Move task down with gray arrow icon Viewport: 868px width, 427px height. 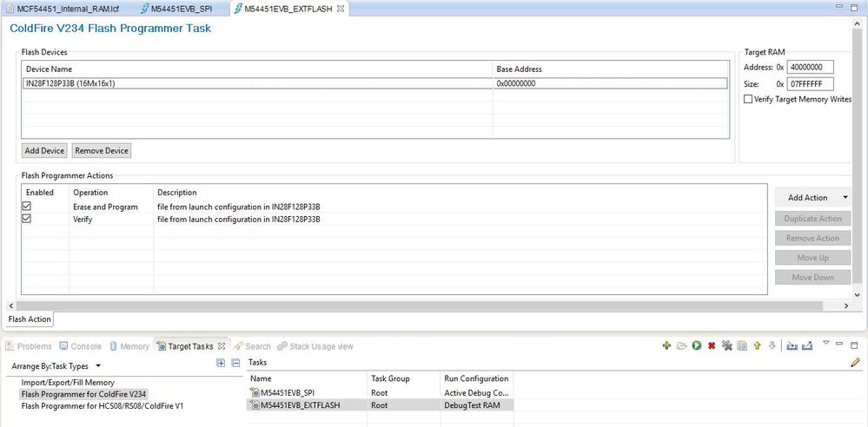772,345
